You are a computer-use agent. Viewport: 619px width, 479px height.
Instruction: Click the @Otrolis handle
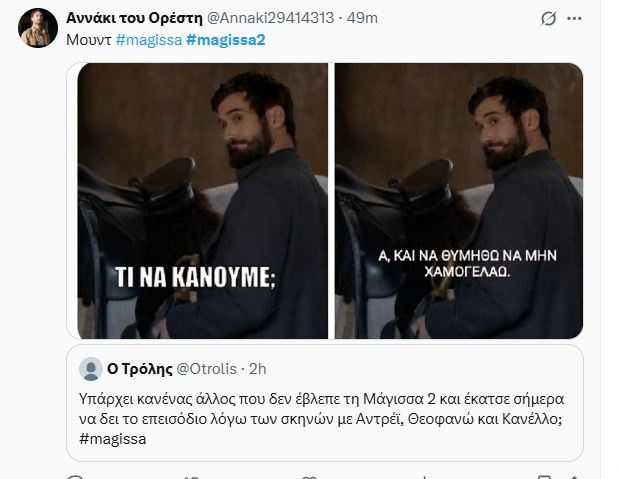click(x=206, y=369)
